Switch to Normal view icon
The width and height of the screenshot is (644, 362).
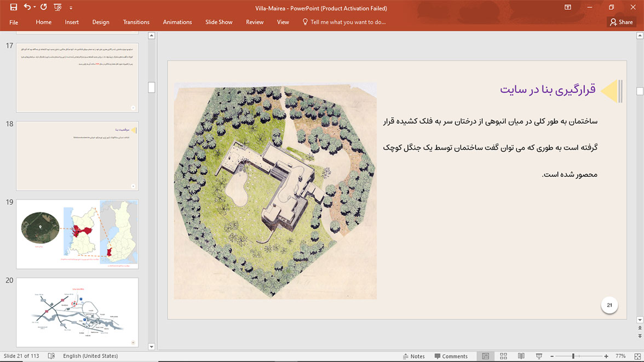(x=485, y=356)
